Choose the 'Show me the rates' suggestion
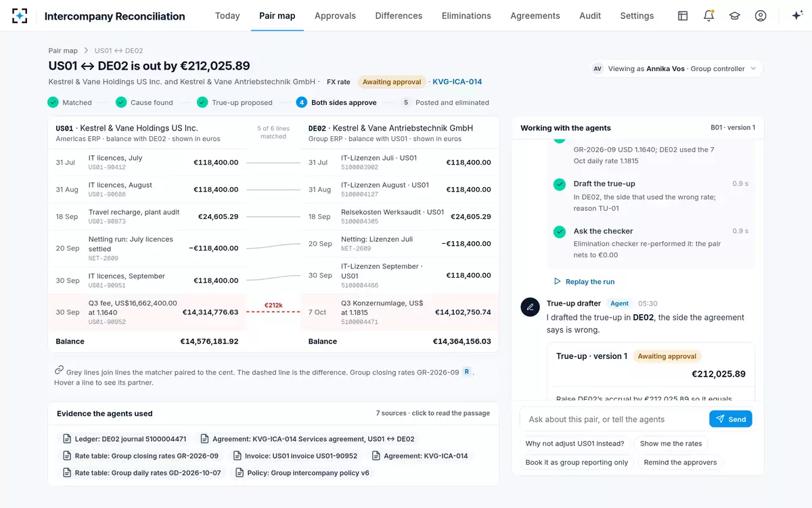The height and width of the screenshot is (508, 812). (x=671, y=444)
